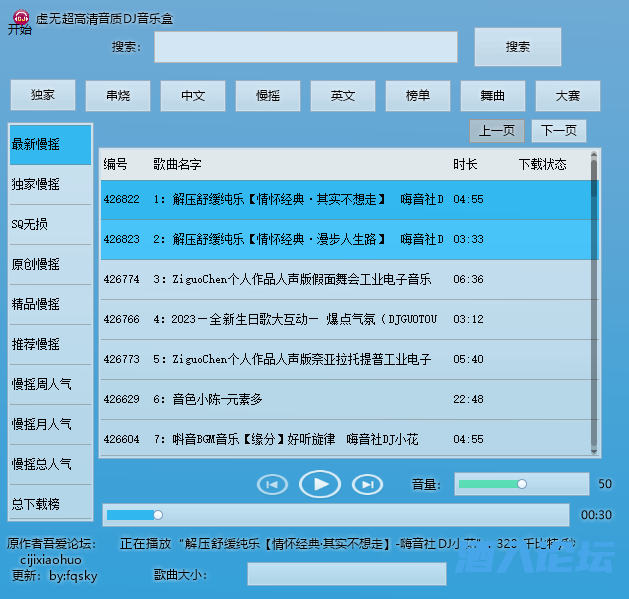The width and height of the screenshot is (629, 599).
Task: Skip to the next track
Action: click(368, 484)
